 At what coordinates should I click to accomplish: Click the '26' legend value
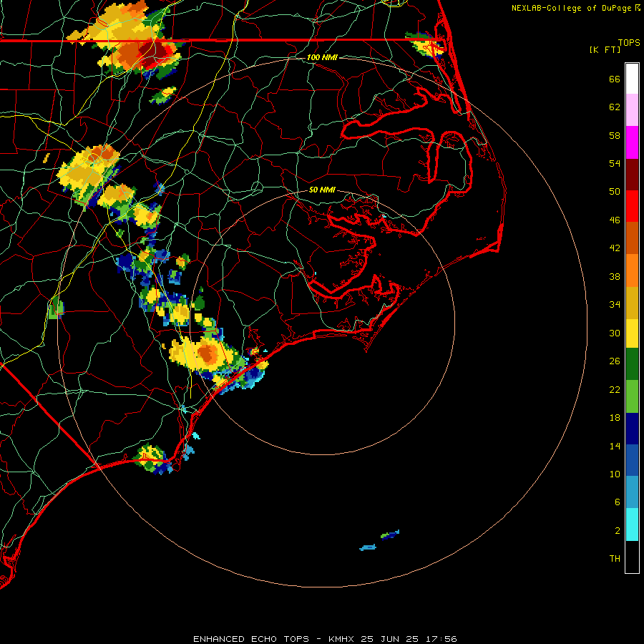click(615, 361)
